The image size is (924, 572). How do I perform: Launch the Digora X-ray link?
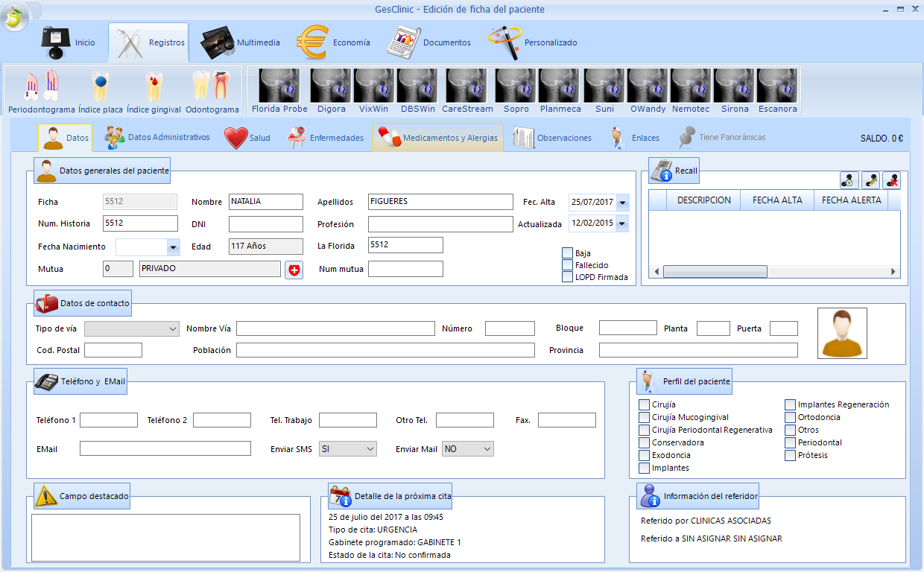point(331,92)
